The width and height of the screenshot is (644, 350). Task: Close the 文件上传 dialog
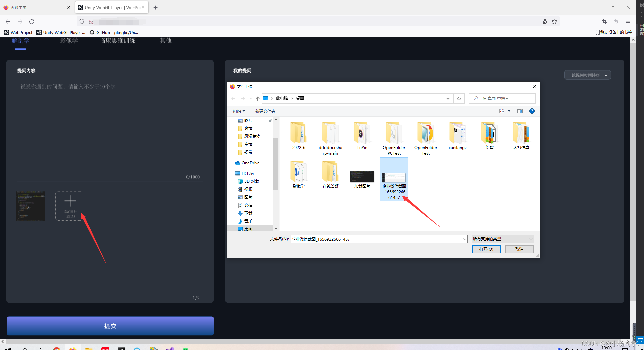point(534,86)
